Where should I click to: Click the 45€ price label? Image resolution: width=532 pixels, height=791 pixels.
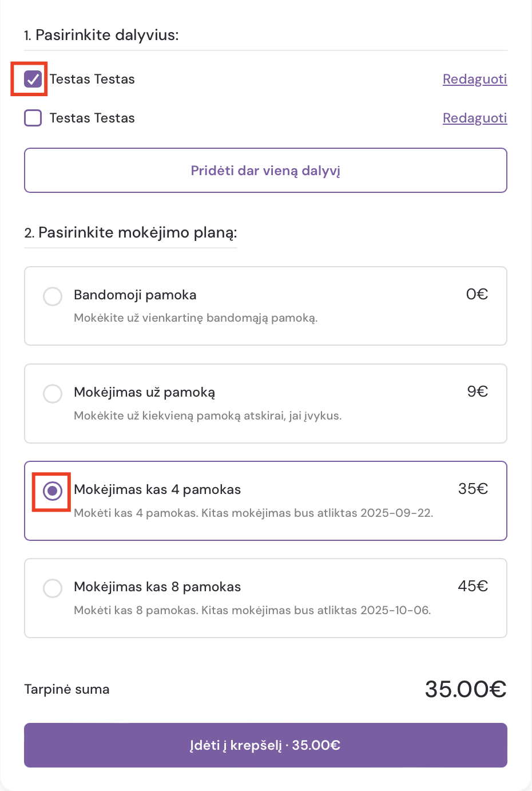[473, 586]
